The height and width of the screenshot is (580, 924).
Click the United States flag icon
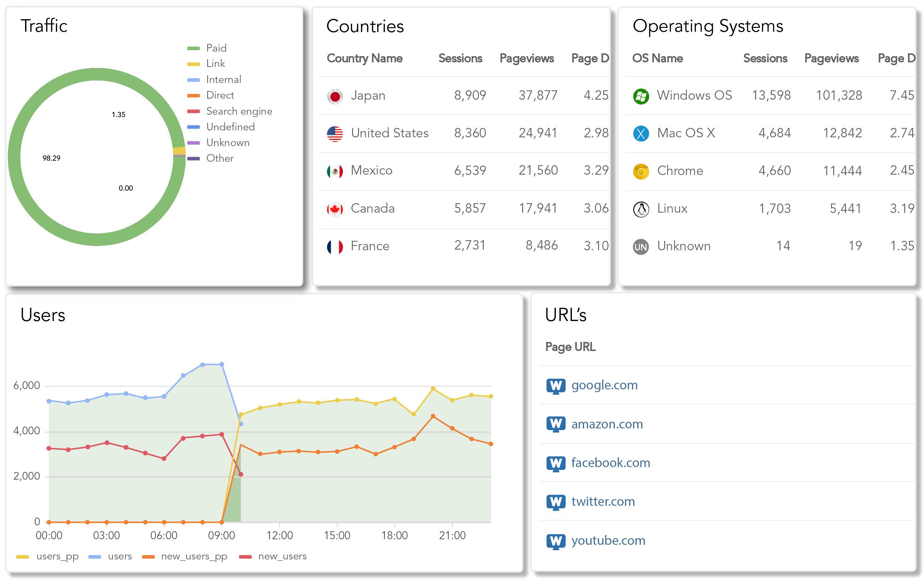(335, 134)
